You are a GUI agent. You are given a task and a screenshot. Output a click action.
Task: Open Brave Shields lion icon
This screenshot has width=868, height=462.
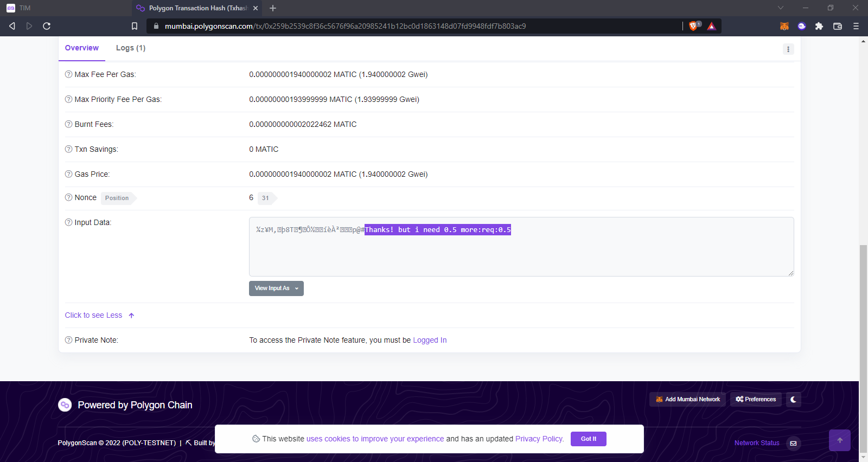[x=693, y=26]
